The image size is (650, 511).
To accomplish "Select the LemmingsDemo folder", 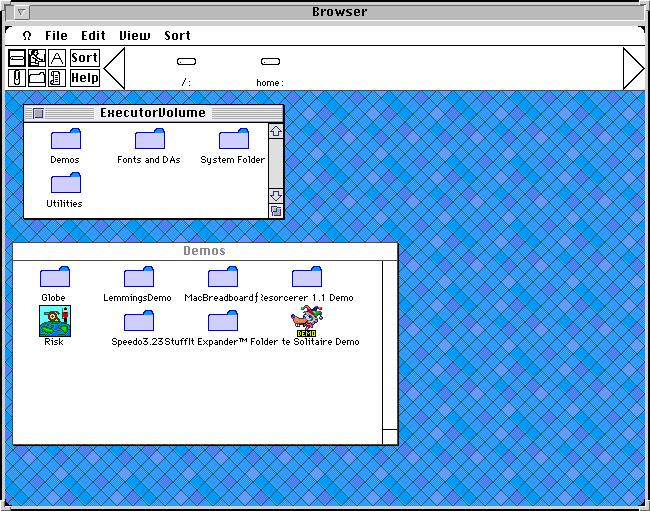I will pyautogui.click(x=138, y=277).
